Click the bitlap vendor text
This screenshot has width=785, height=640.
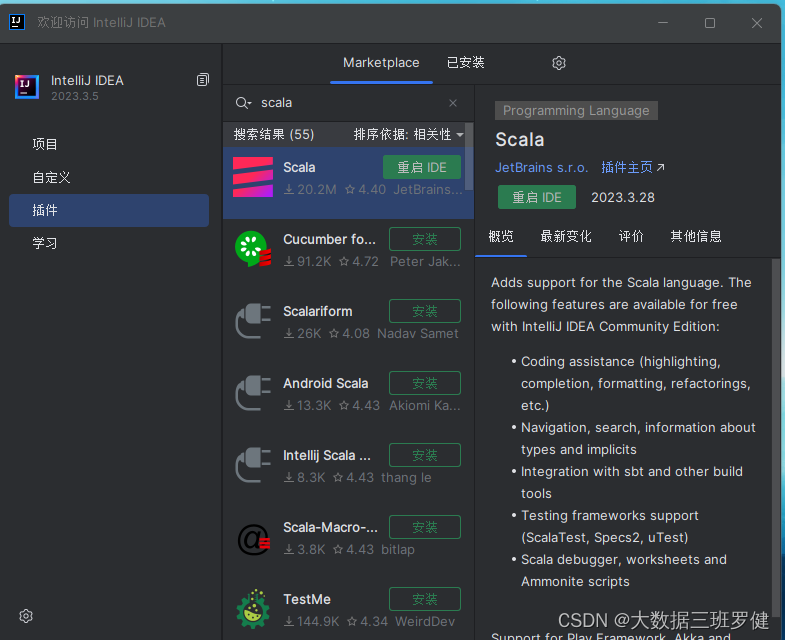[x=398, y=550]
